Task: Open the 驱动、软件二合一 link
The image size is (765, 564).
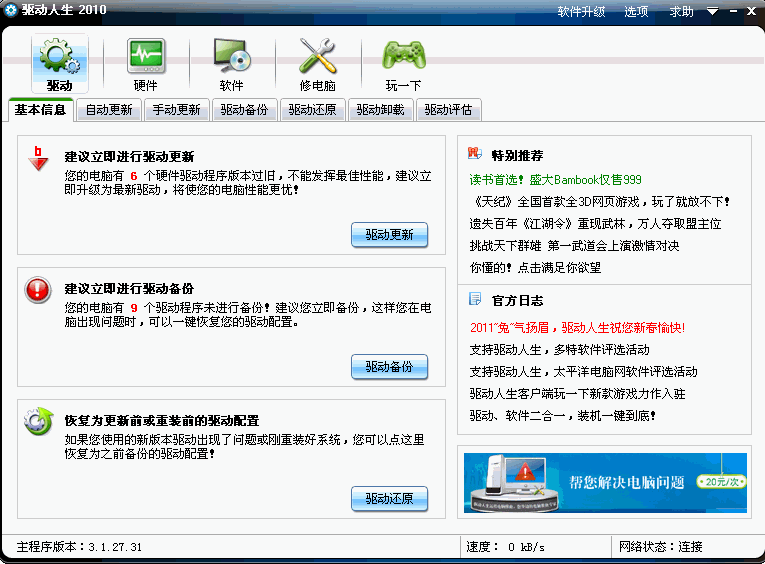Action: click(562, 416)
